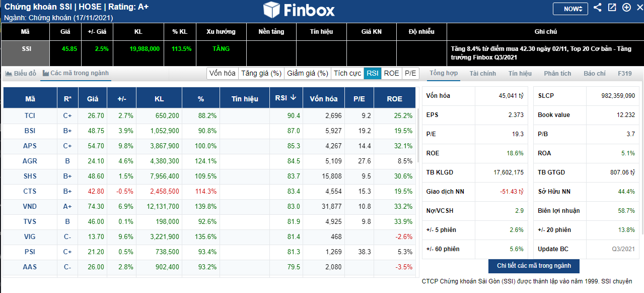Click SSI price 45.85
This screenshot has width=644, height=293.
pyautogui.click(x=69, y=49)
